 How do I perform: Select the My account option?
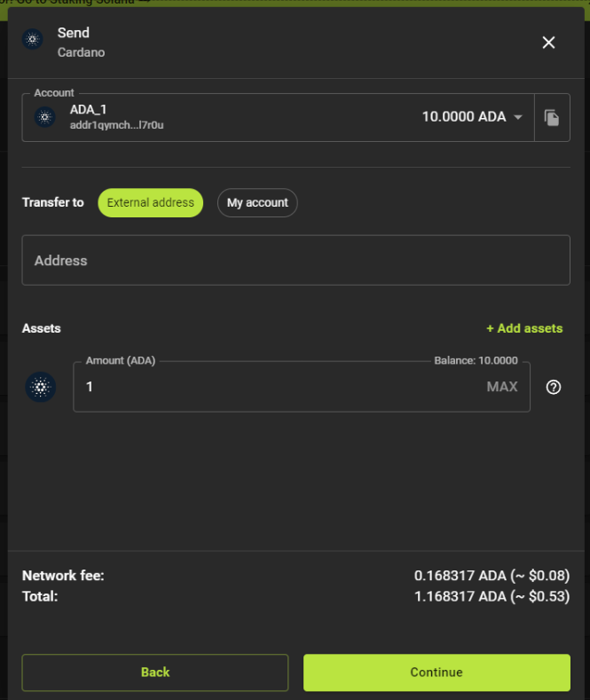[x=257, y=202]
